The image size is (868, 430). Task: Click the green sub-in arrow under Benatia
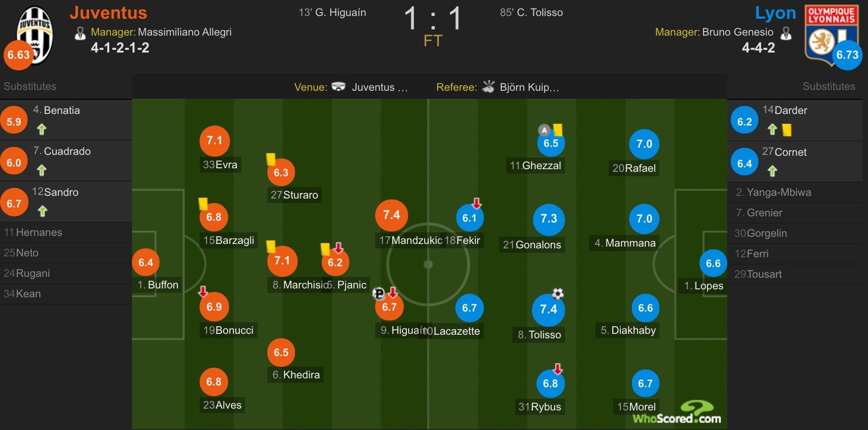click(42, 129)
